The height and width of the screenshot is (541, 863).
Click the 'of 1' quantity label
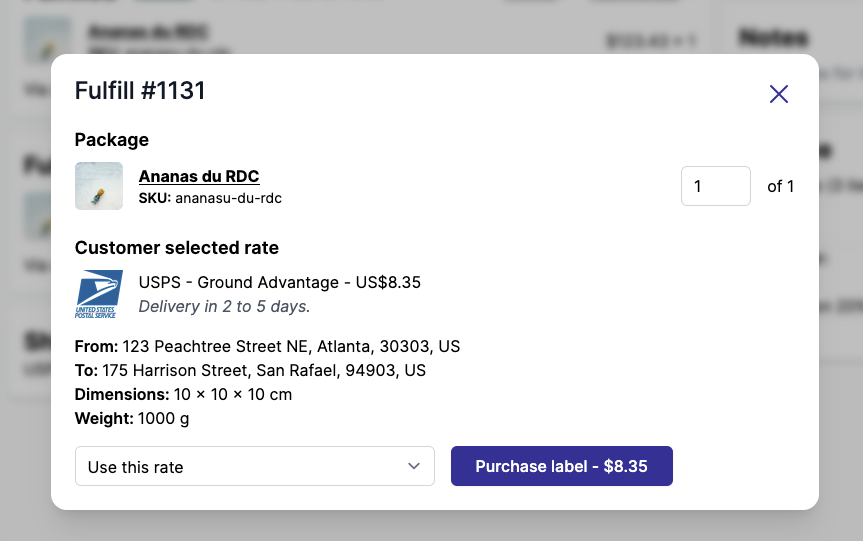(780, 186)
